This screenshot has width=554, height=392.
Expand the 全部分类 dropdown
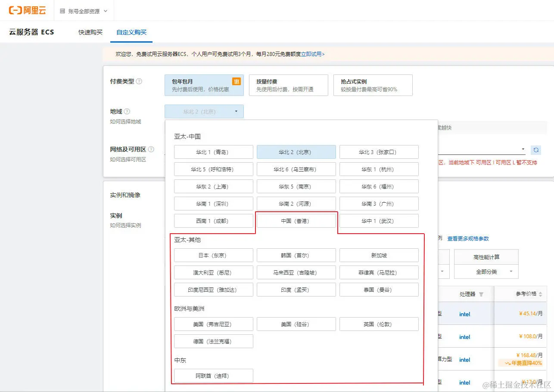click(x=486, y=272)
